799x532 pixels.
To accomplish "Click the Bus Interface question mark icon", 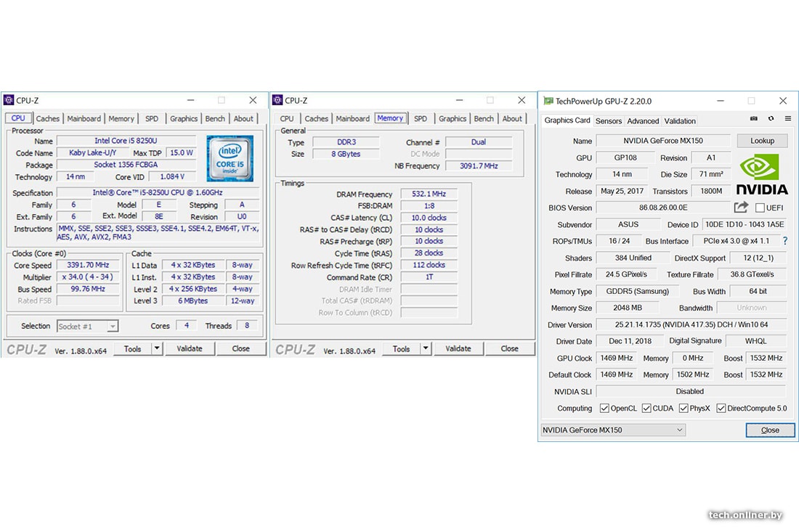I will [784, 241].
